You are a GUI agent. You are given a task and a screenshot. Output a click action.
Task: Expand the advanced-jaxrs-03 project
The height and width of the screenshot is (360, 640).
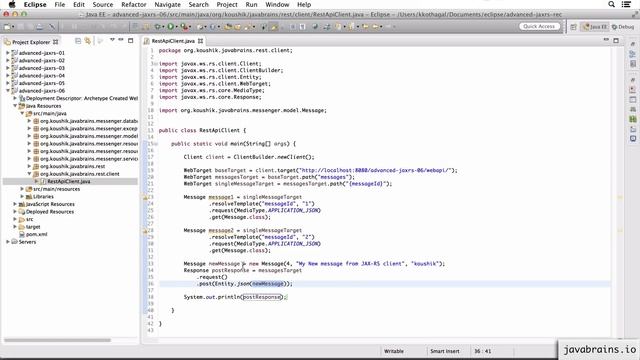click(7, 68)
